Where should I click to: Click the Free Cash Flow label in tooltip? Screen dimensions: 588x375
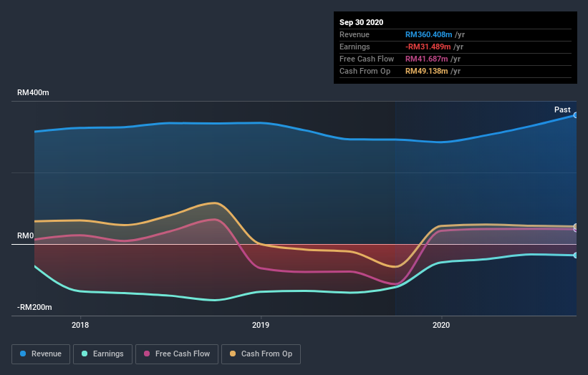click(x=367, y=59)
